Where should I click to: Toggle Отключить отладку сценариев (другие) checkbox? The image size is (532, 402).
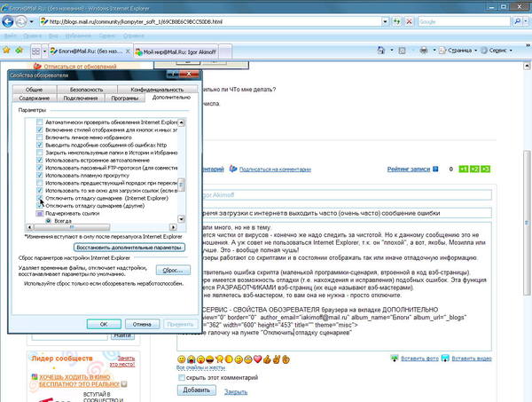click(40, 205)
